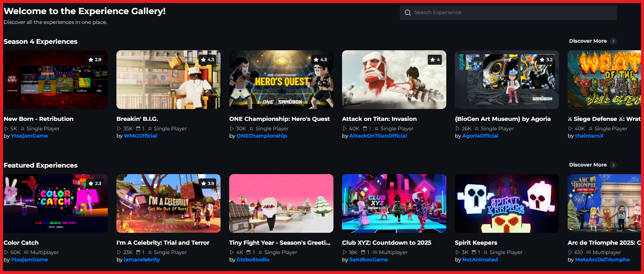Click the search magnifier icon
The image size is (644, 274).
[408, 12]
